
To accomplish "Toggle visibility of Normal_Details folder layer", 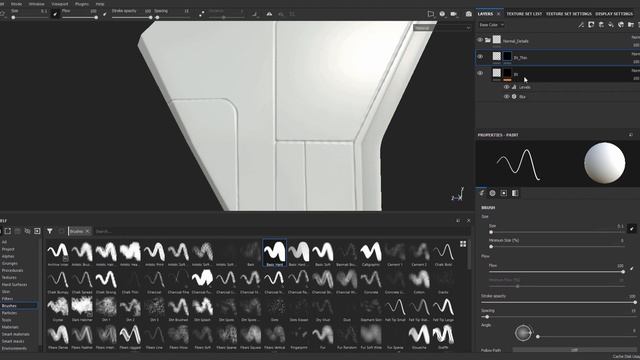I will (480, 40).
